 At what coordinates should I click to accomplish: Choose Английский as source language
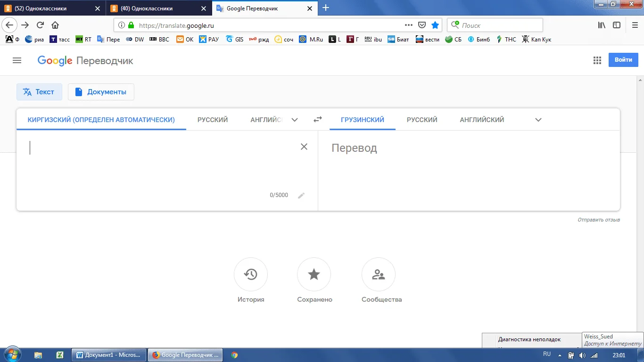click(266, 120)
